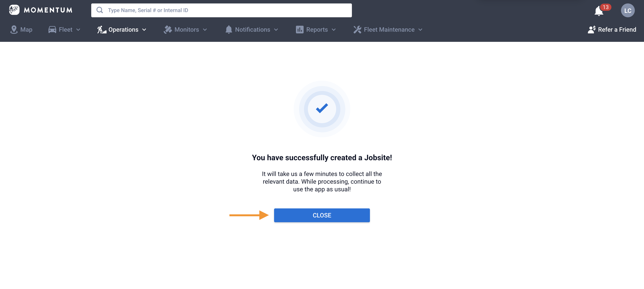The height and width of the screenshot is (289, 644).
Task: Expand the Monitors dropdown chevron
Action: [x=205, y=30]
